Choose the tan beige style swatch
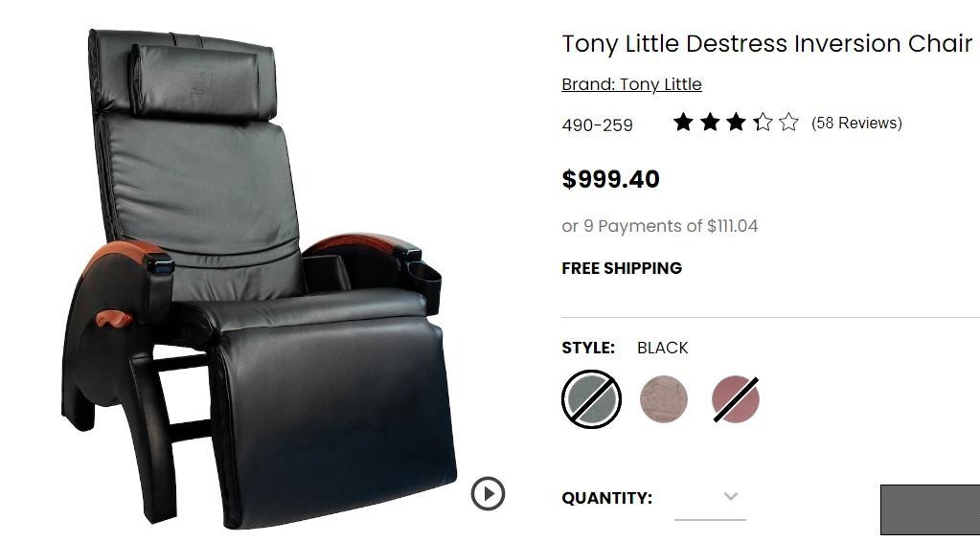980x542 pixels. 664,399
